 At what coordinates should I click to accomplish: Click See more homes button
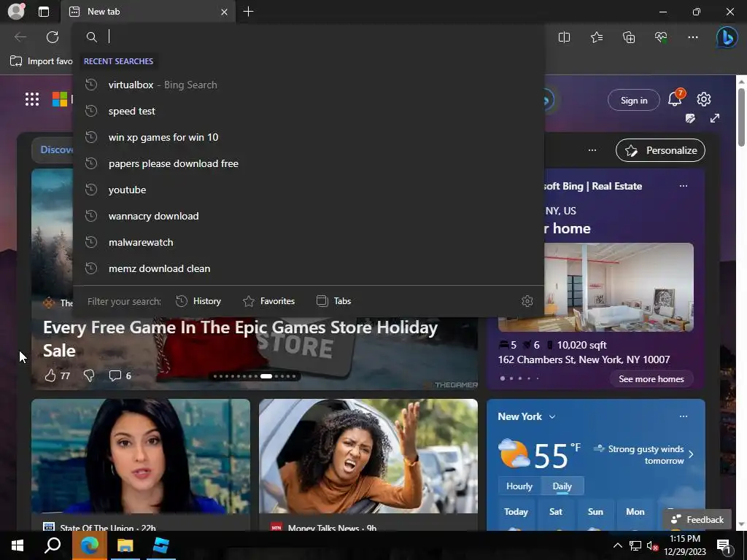click(651, 379)
